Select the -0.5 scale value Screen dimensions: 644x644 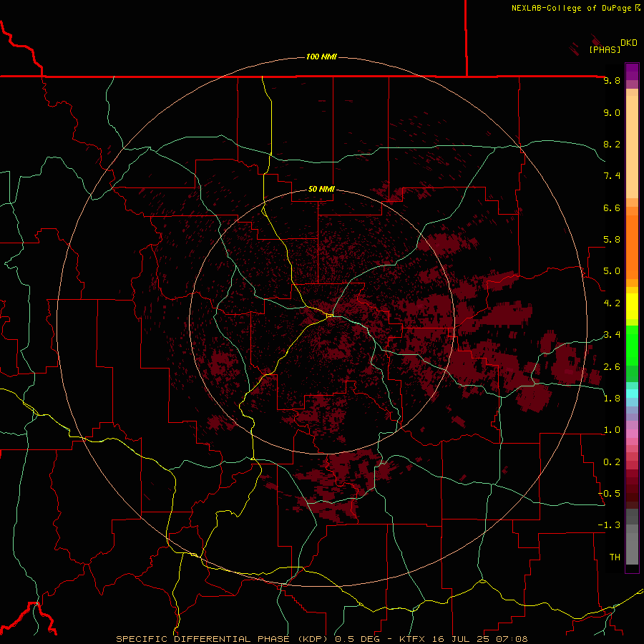609,494
